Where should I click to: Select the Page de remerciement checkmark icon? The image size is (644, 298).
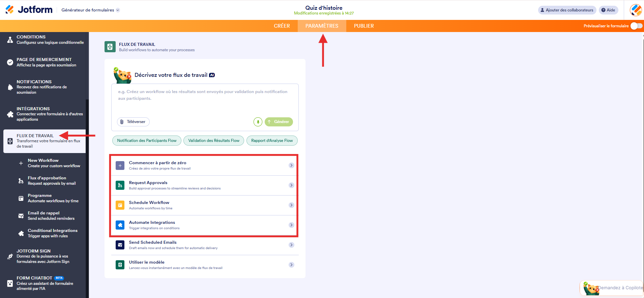[10, 62]
